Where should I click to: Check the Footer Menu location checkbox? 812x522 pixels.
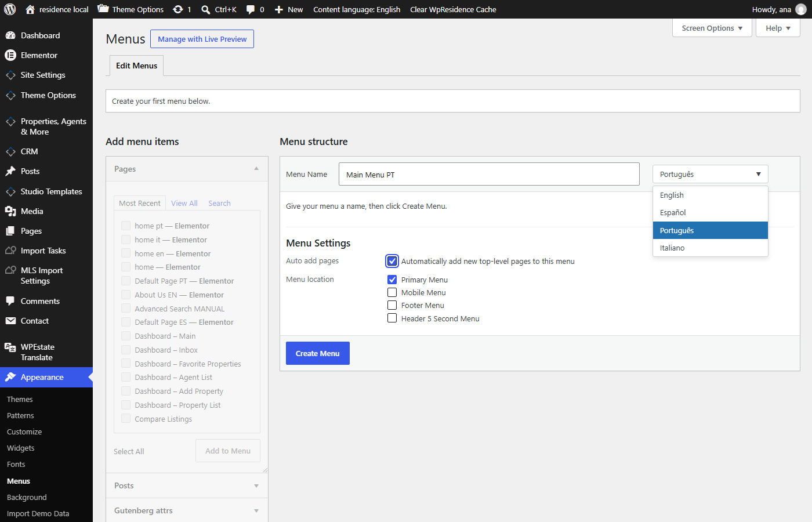point(392,305)
